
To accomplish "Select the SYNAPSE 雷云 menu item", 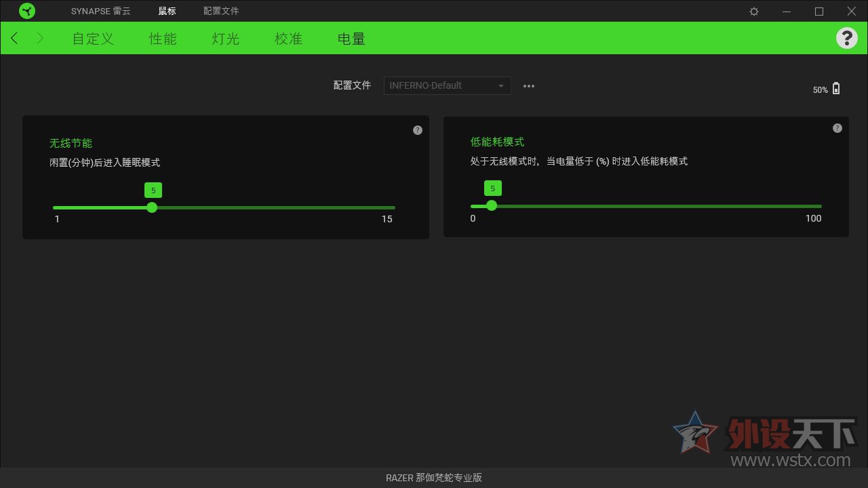I will 100,11.
